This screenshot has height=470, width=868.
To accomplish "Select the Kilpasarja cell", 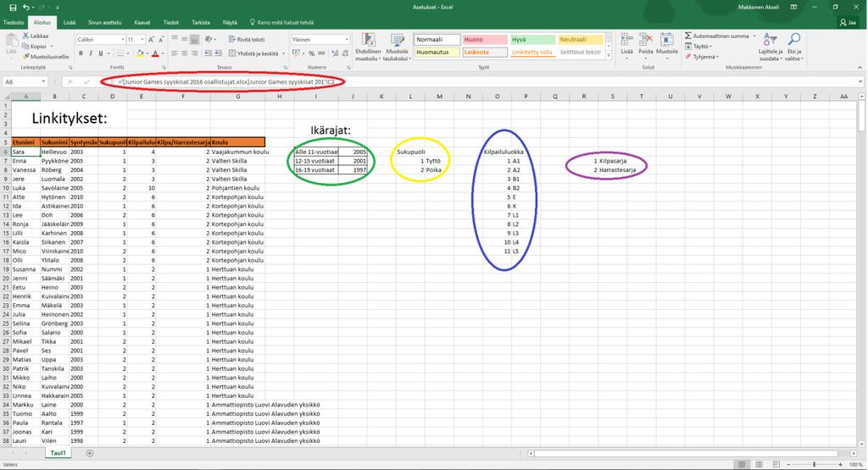I will (613, 161).
